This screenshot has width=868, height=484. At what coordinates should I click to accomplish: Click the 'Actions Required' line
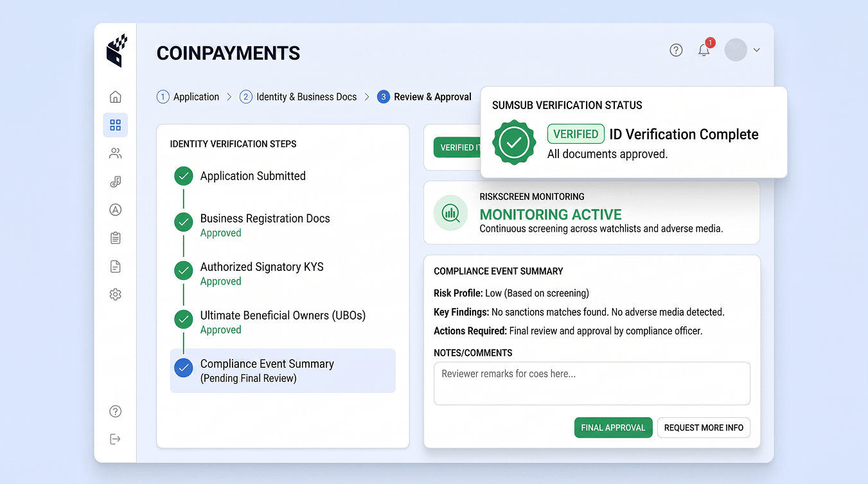[x=568, y=331]
